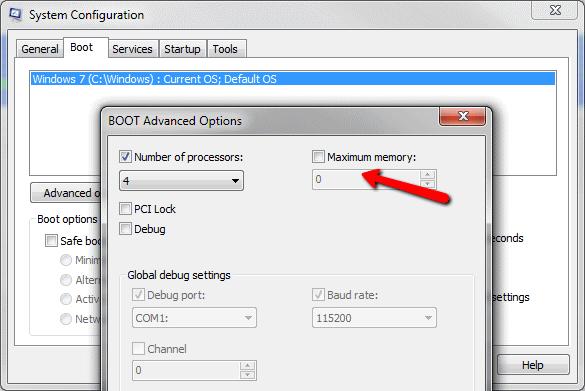Switch to the Services tab
The width and height of the screenshot is (585, 391).
(x=132, y=49)
